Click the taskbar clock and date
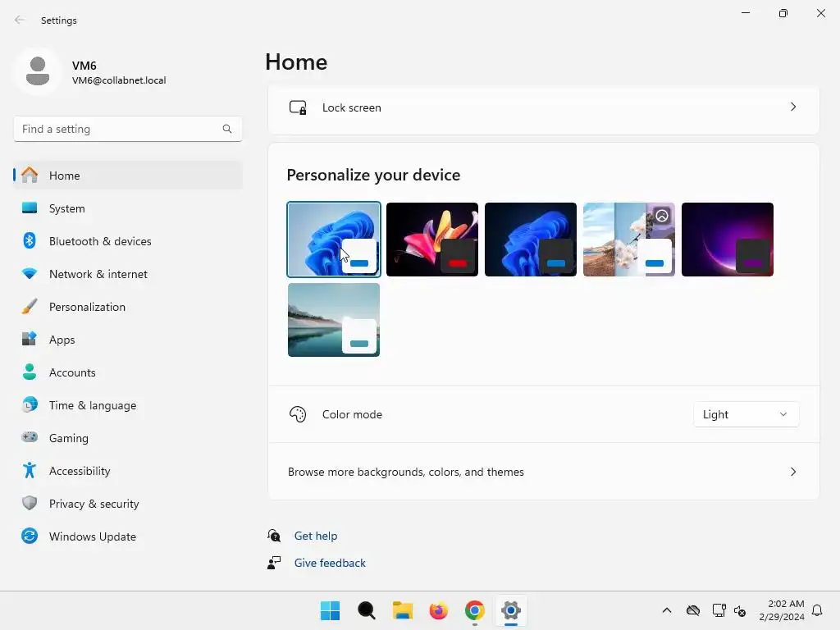This screenshot has width=840, height=630. click(x=782, y=610)
